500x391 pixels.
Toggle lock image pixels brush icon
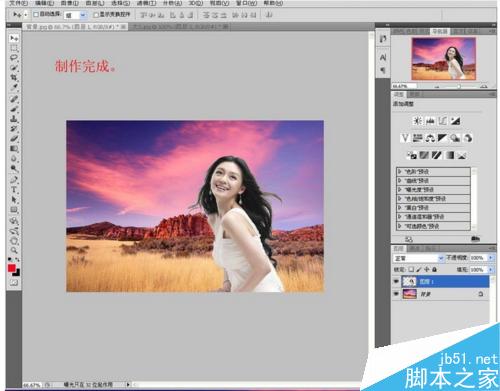pyautogui.click(x=419, y=269)
